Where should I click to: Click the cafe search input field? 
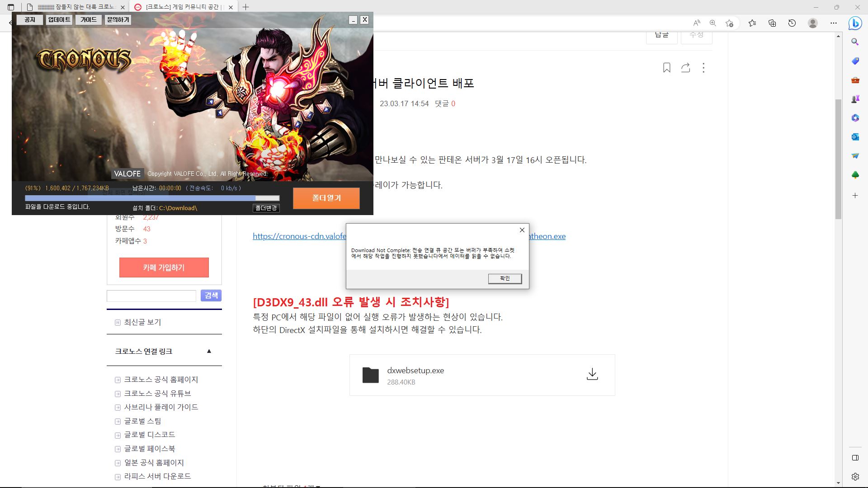[151, 296]
